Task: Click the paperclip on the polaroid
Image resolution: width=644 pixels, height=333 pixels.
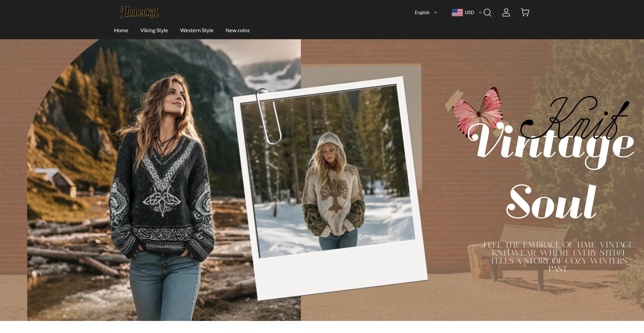Action: tap(269, 116)
